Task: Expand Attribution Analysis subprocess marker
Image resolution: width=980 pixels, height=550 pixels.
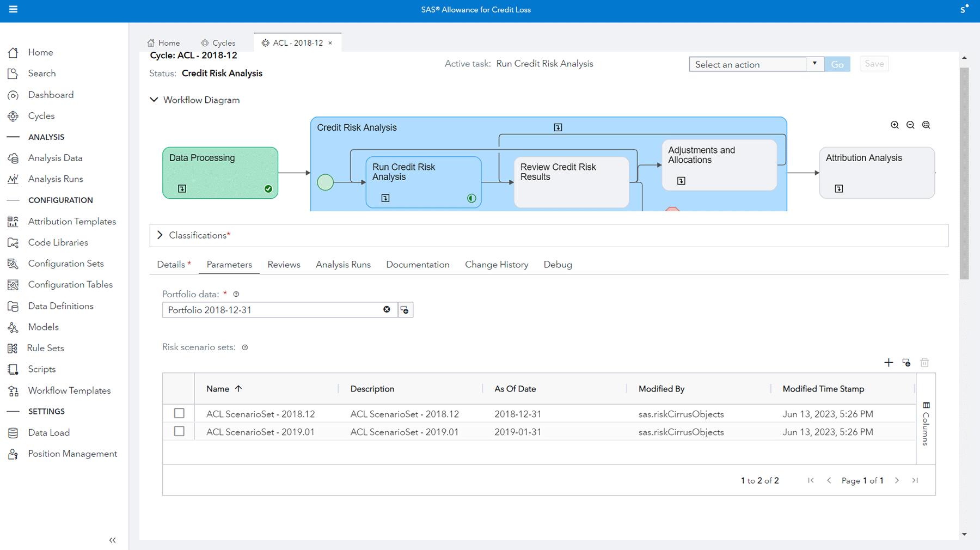Action: tap(839, 188)
